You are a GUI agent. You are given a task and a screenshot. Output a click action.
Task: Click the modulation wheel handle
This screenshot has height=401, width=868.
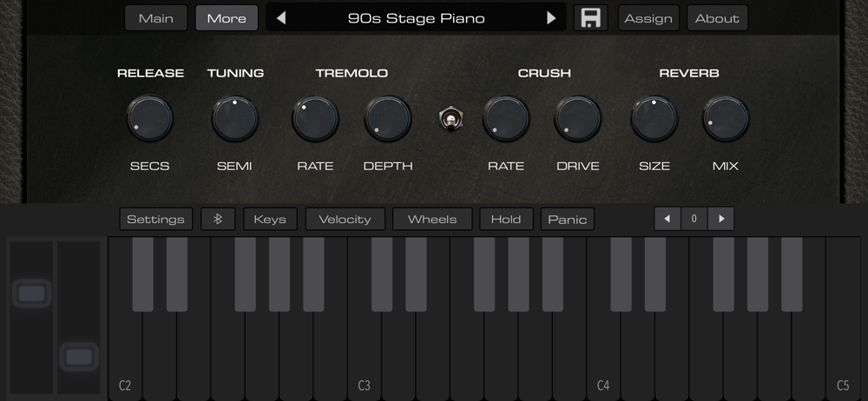click(79, 357)
